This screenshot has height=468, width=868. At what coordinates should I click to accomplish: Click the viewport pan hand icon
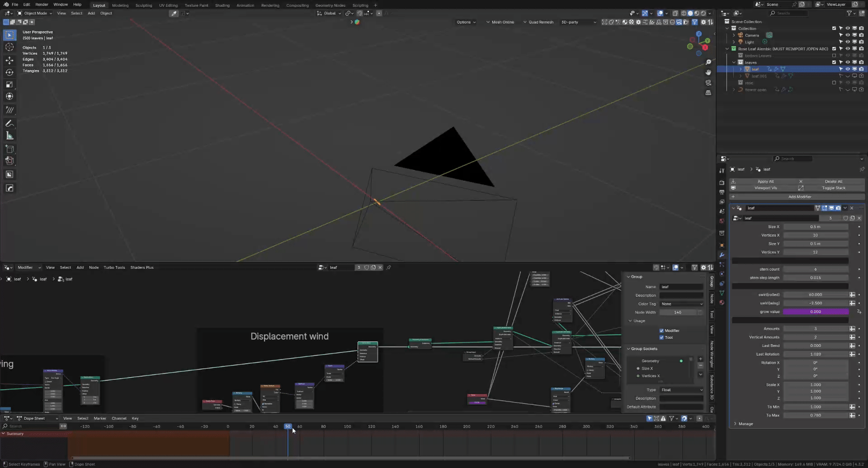tap(708, 72)
